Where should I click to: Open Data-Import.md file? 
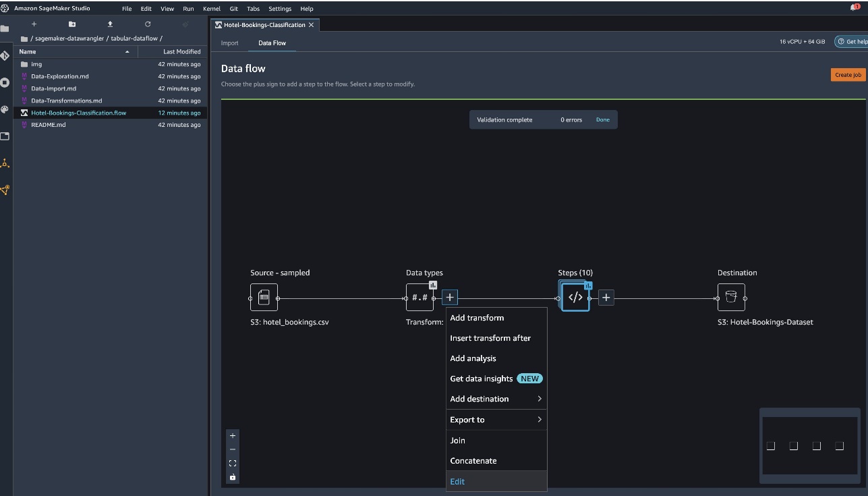point(111,88)
